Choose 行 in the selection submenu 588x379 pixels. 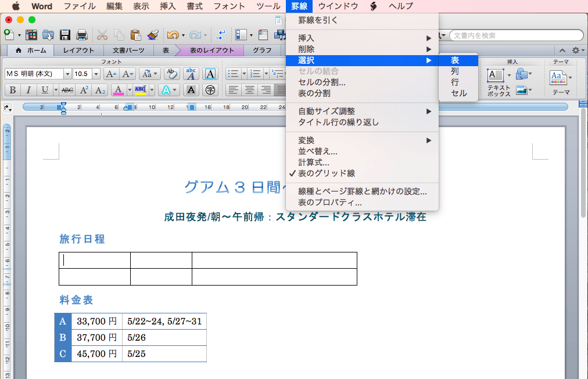458,82
